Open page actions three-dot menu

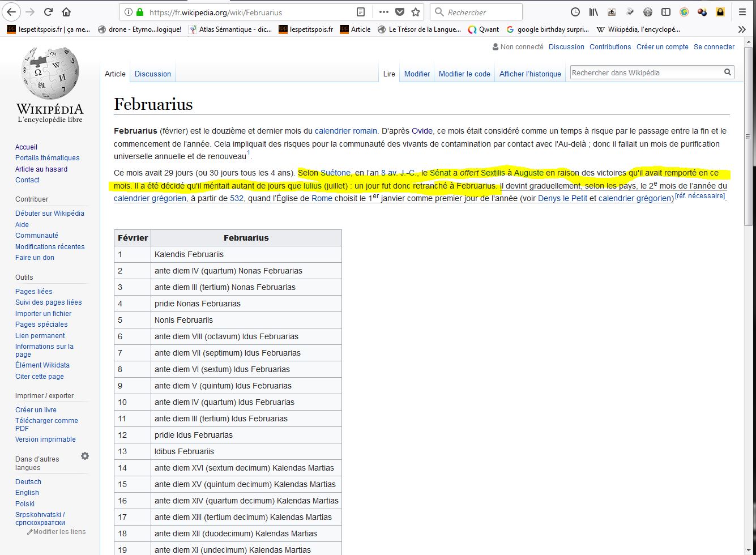(383, 12)
